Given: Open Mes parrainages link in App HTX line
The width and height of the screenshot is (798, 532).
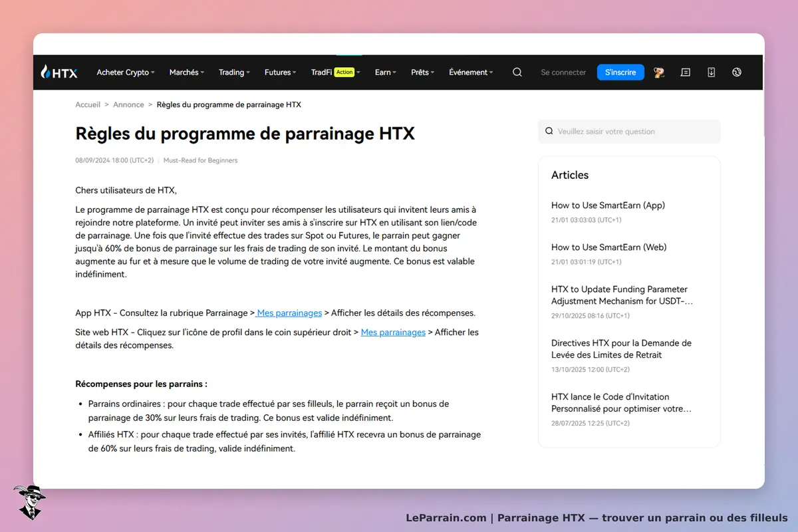Looking at the screenshot, I should (x=289, y=313).
